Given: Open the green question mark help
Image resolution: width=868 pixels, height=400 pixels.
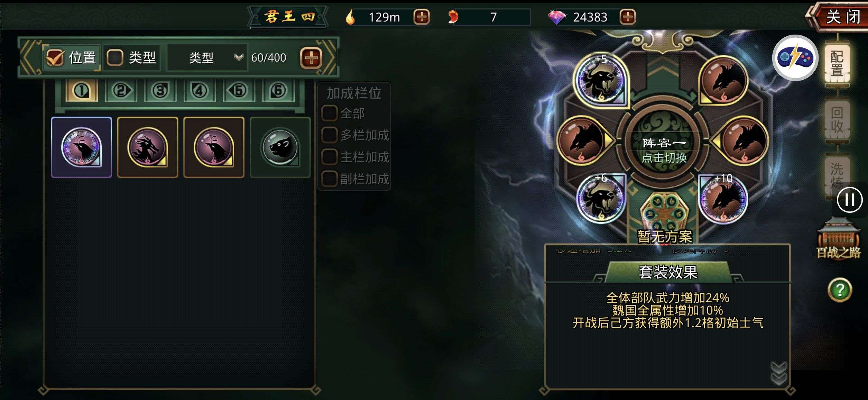Looking at the screenshot, I should pos(840,290).
